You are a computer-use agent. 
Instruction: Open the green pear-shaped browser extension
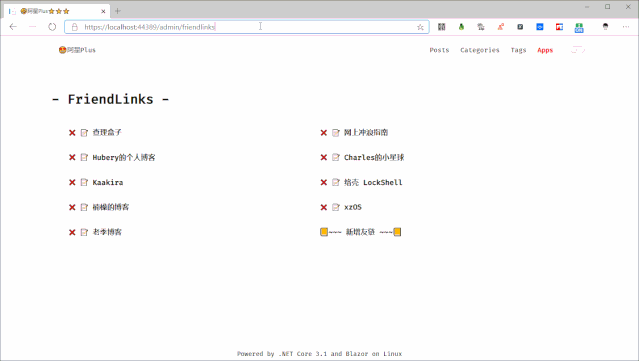click(461, 27)
